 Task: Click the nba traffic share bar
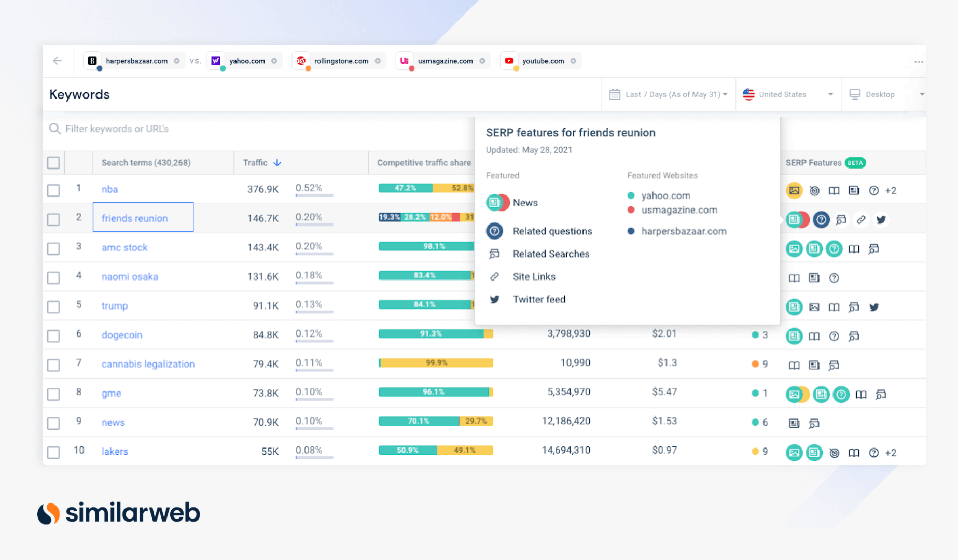[x=426, y=188]
